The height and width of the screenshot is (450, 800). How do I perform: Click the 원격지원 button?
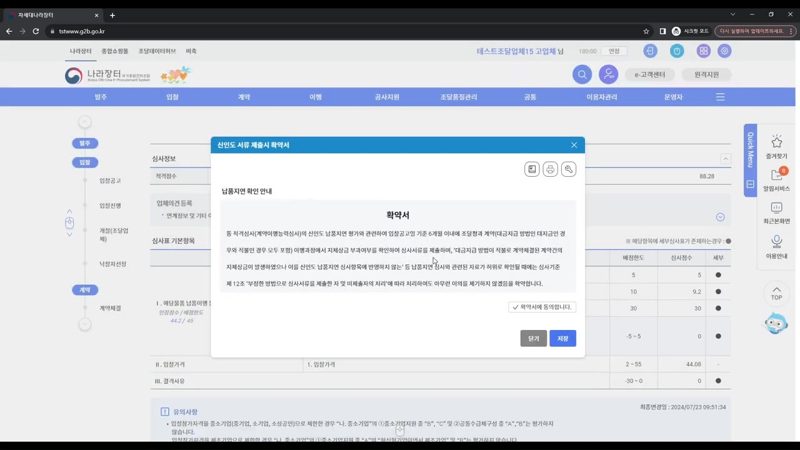(706, 74)
